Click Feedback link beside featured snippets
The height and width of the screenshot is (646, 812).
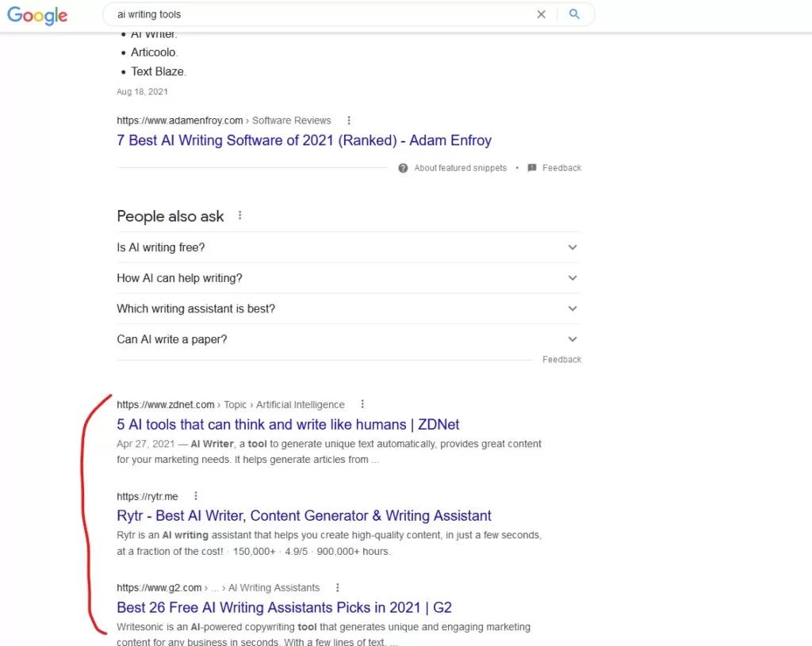(562, 168)
